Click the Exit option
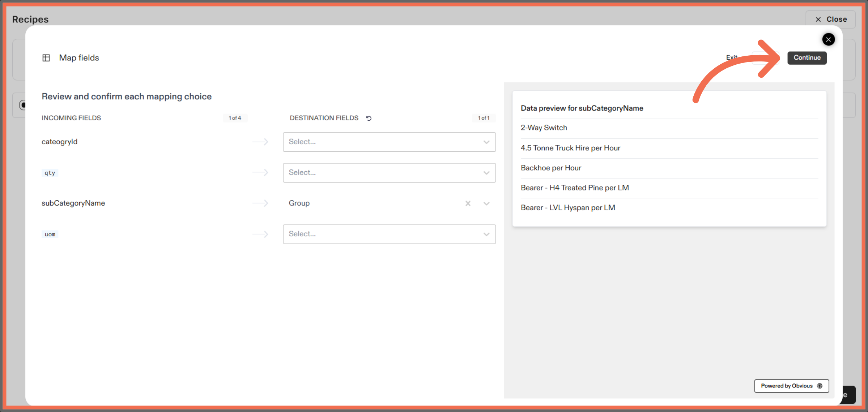 [x=732, y=57]
